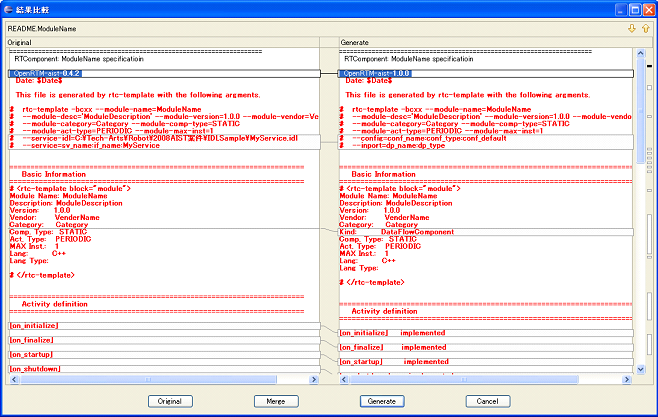This screenshot has height=417, width=658.
Task: Click Original pane header label
Action: [19, 42]
